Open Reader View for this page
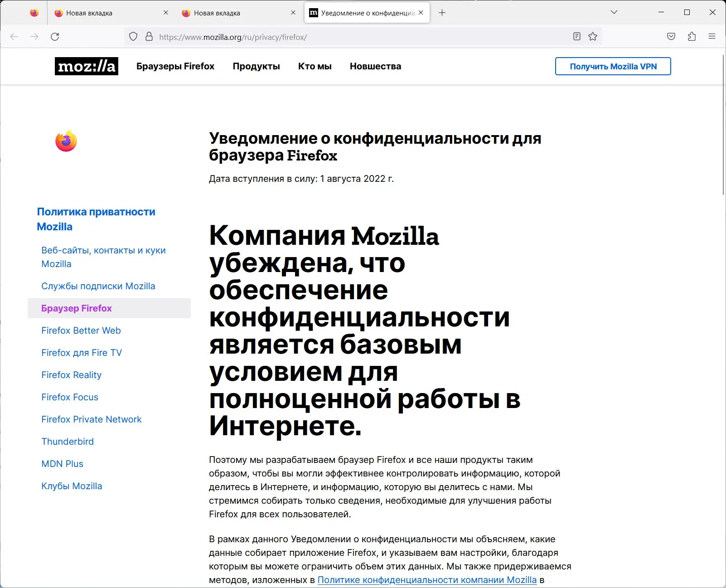The image size is (726, 588). 576,36
